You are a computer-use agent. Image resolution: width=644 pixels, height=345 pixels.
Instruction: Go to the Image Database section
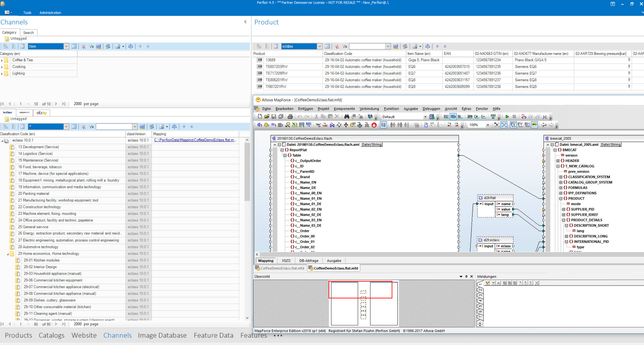click(162, 335)
